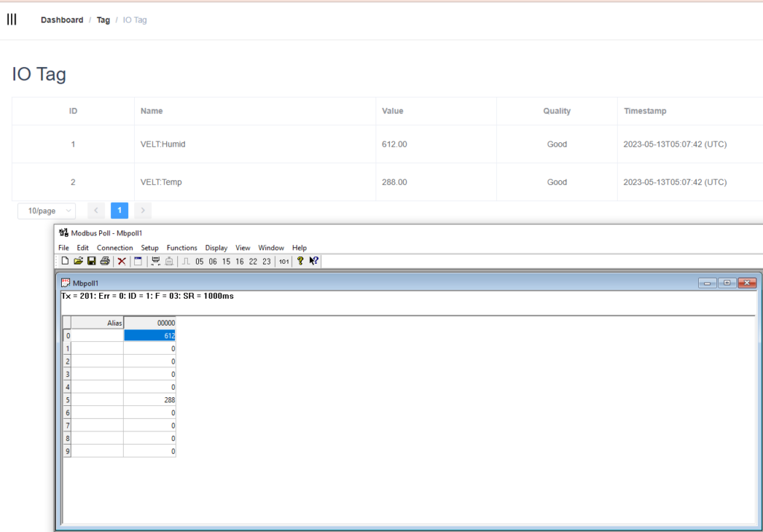Viewport: 763px width, 532px height.
Task: Click the Timestamp column header
Action: click(645, 111)
